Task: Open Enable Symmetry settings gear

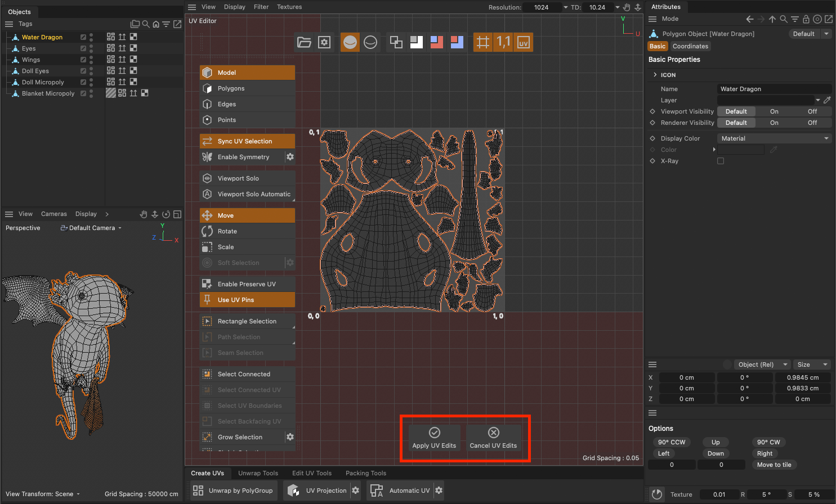Action: (290, 157)
